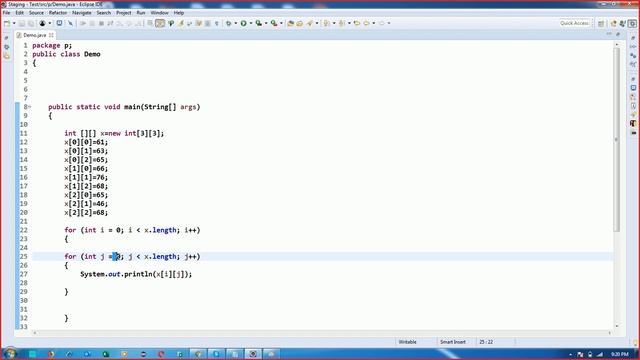This screenshot has height=360, width=640.
Task: Open the File menu
Action: 6,13
